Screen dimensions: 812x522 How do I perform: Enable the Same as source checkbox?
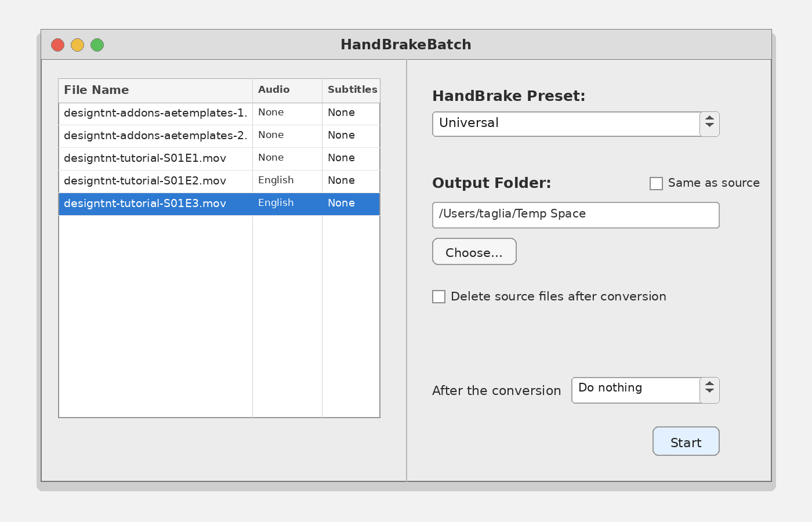pos(656,183)
